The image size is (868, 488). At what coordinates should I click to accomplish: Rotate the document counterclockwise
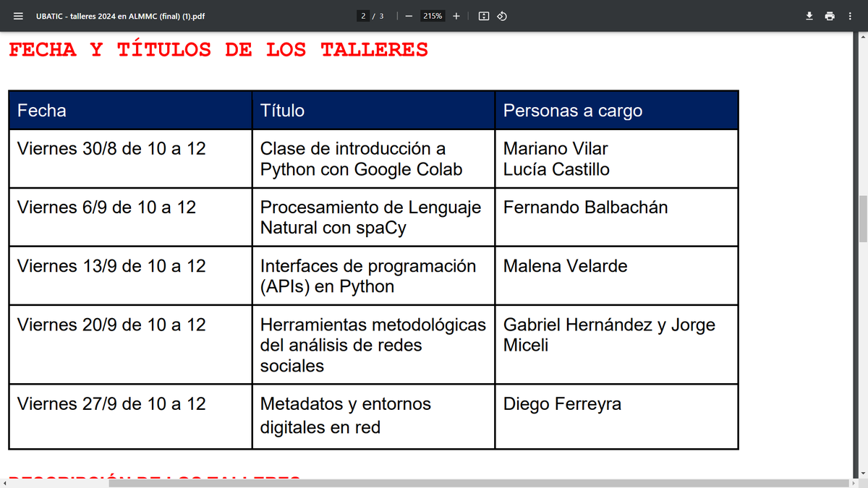[x=502, y=15]
